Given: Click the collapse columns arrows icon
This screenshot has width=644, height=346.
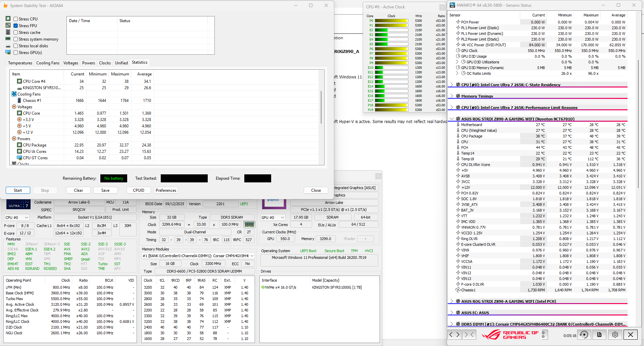Looking at the screenshot, I should click(x=469, y=335).
